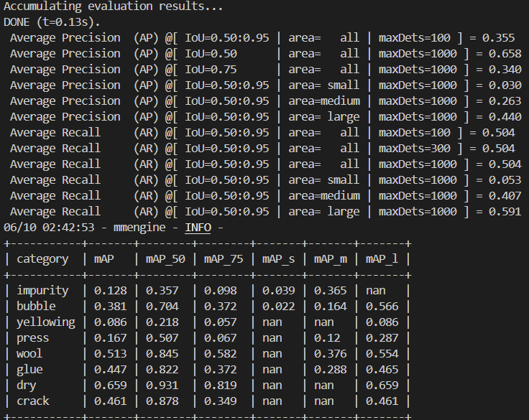Select dry mAP_50 value 0.931

[162, 386]
